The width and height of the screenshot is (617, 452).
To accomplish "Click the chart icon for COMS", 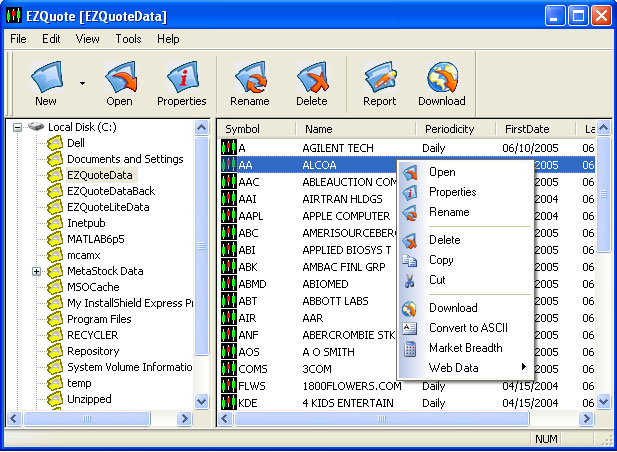I will coord(229,369).
